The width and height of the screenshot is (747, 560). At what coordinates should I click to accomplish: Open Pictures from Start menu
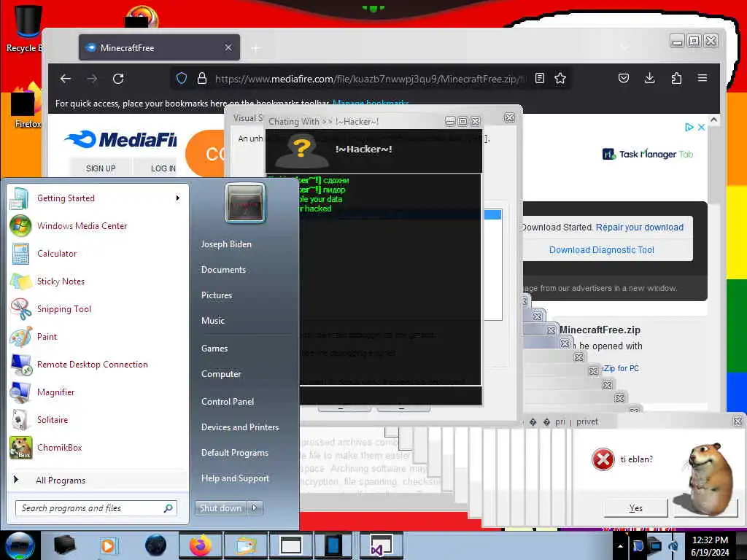(x=217, y=295)
